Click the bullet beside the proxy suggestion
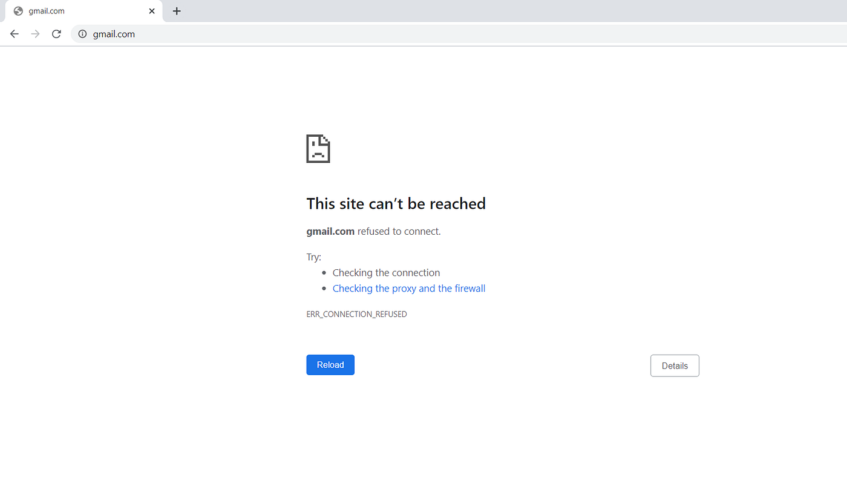 324,288
